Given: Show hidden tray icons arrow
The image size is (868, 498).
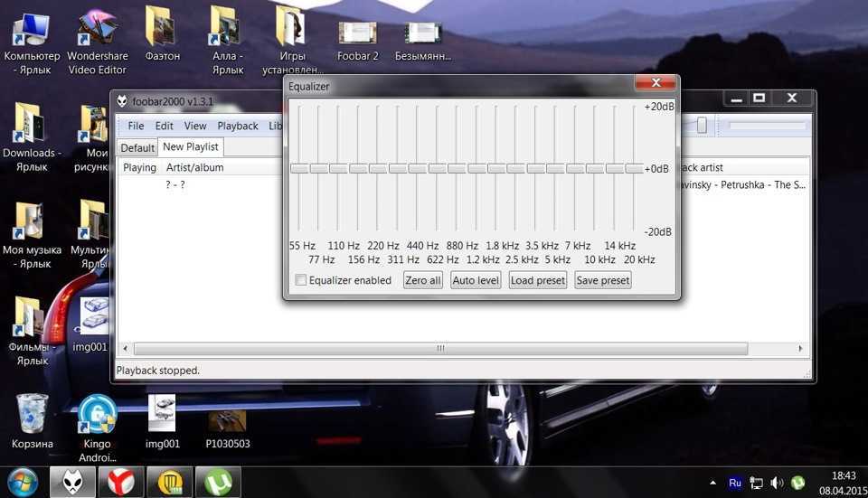Looking at the screenshot, I should click(x=713, y=484).
